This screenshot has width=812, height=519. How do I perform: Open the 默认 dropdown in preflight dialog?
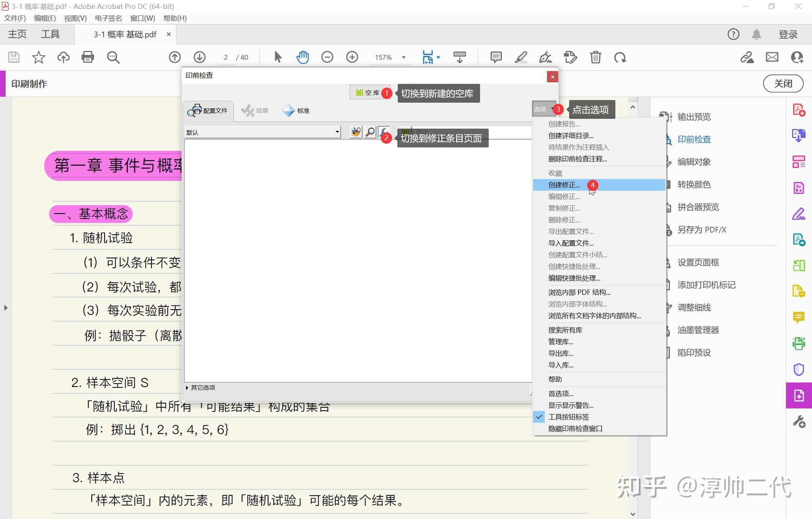coord(337,132)
